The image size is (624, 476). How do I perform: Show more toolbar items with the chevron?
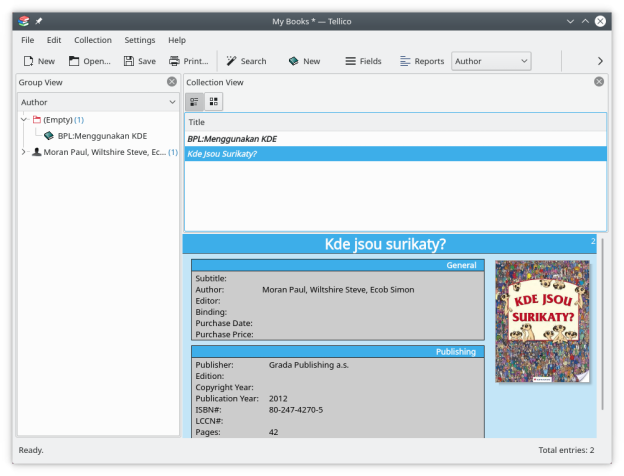[600, 61]
